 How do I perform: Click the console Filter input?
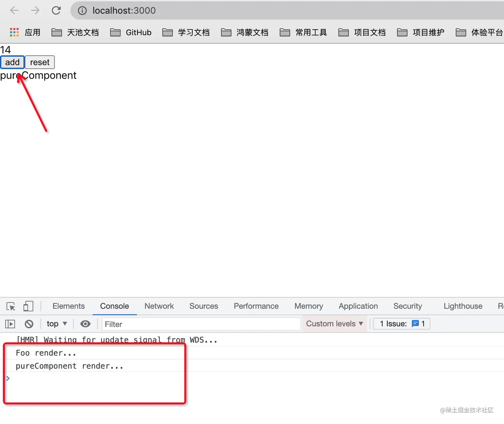coord(201,324)
